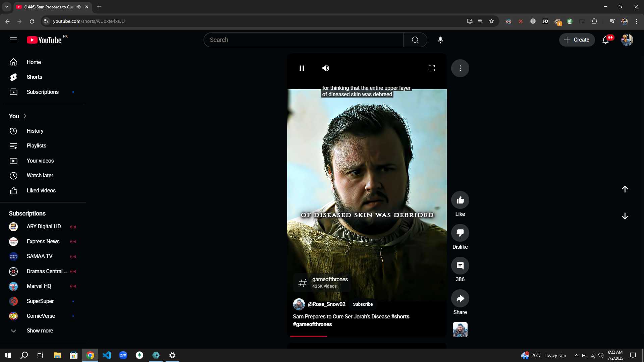The image size is (644, 362).
Task: Open the account avatar menu
Action: tap(627, 40)
